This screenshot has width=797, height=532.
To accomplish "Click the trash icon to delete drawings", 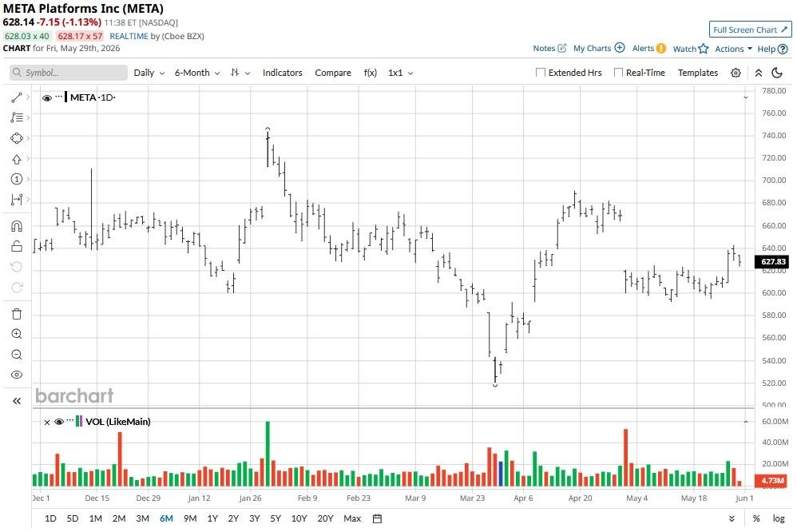I will (16, 314).
